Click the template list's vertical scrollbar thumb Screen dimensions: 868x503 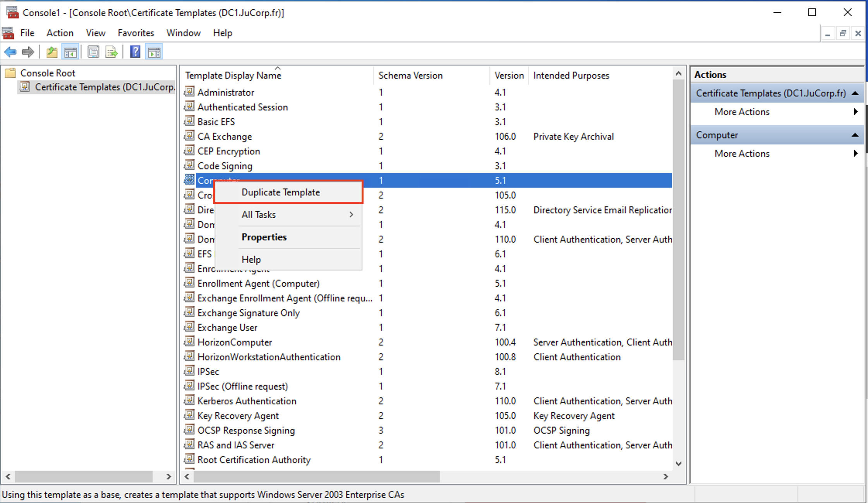point(679,220)
